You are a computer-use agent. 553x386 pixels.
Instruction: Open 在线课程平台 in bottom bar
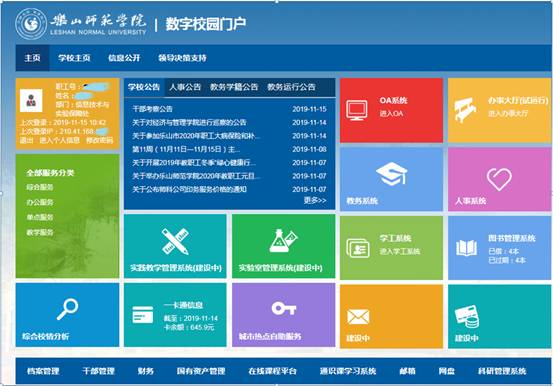click(273, 371)
